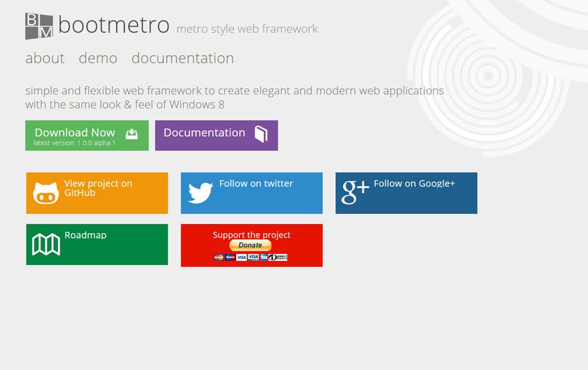The width and height of the screenshot is (588, 370).
Task: Click Support the project text
Action: pyautogui.click(x=251, y=235)
